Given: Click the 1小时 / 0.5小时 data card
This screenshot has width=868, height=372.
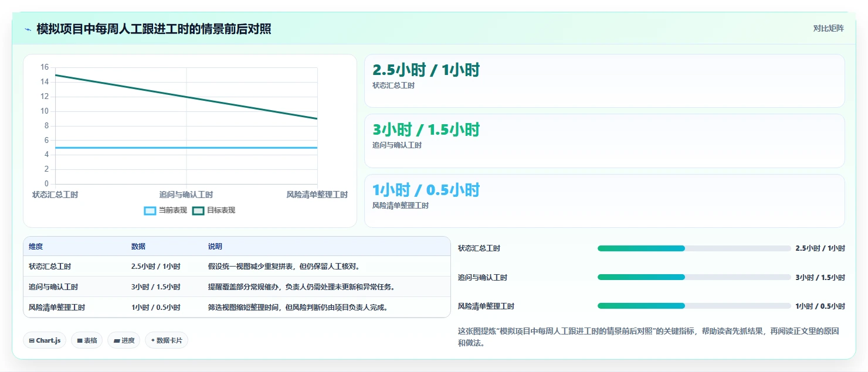Looking at the screenshot, I should (x=604, y=201).
